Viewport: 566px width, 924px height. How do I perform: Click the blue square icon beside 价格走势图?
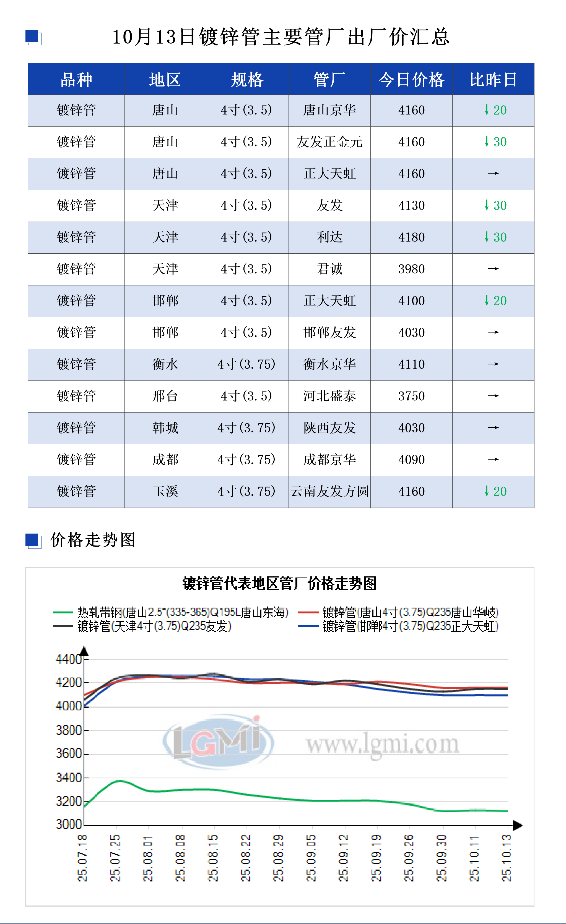(33, 540)
